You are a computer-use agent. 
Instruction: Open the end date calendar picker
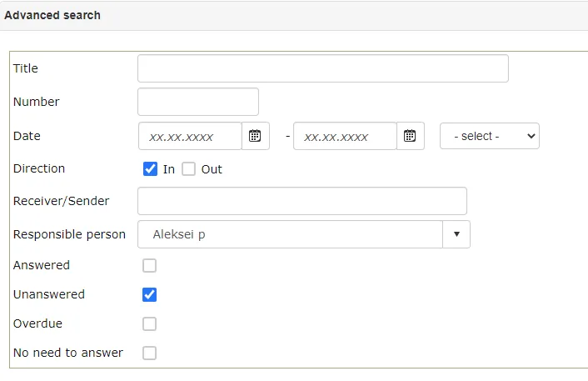(411, 136)
